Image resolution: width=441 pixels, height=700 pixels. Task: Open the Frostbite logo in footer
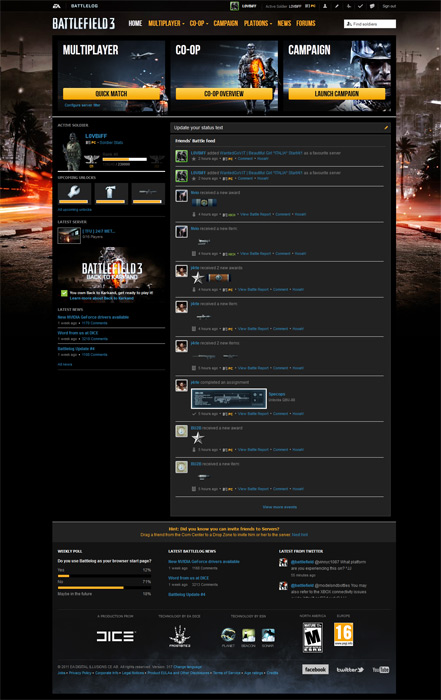[179, 636]
